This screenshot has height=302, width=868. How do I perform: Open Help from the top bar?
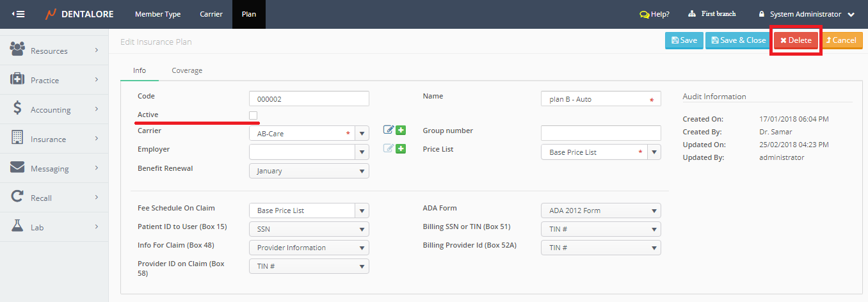click(x=654, y=14)
